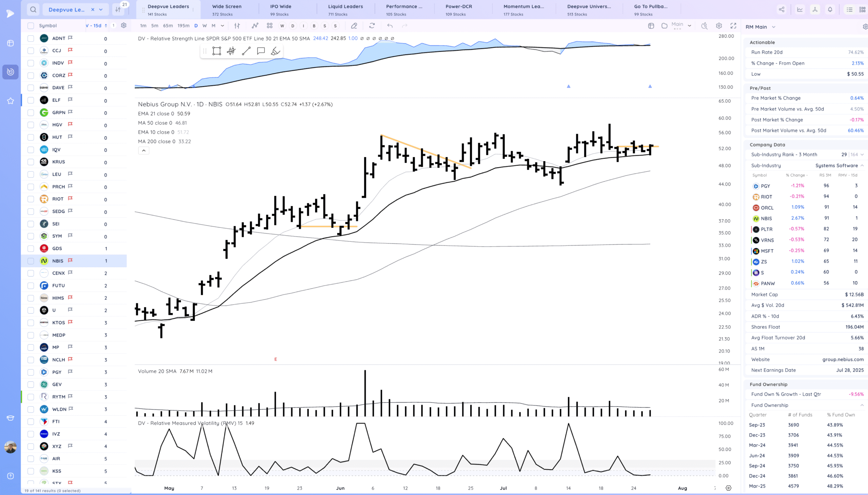The height and width of the screenshot is (495, 868).
Task: Open the group.nebius.com website link
Action: (843, 359)
